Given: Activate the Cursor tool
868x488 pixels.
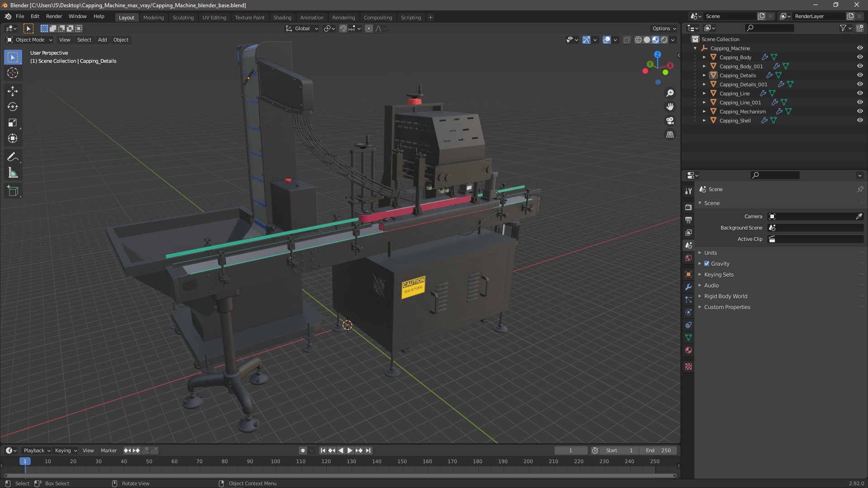Looking at the screenshot, I should coord(13,73).
